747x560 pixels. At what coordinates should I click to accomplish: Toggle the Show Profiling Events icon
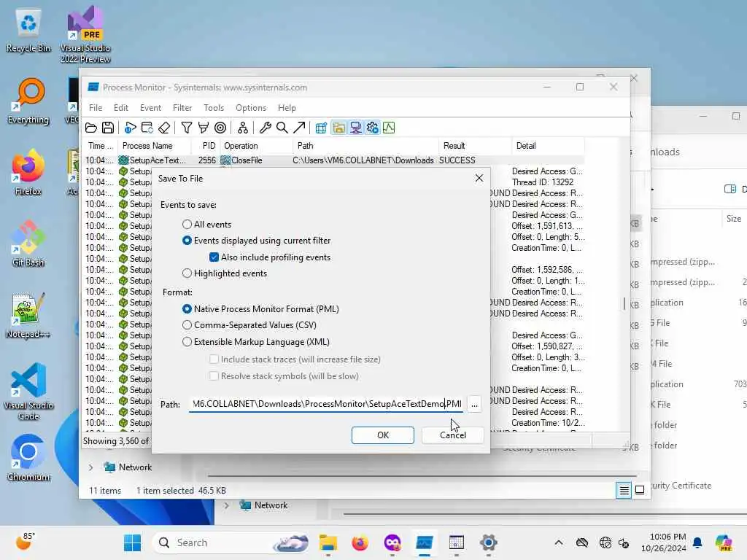point(390,128)
